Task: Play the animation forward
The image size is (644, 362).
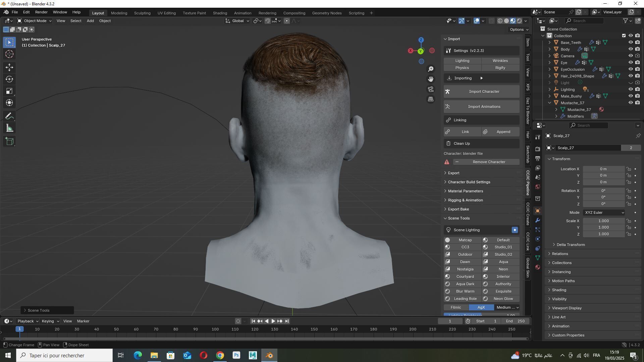Action: tap(273, 321)
